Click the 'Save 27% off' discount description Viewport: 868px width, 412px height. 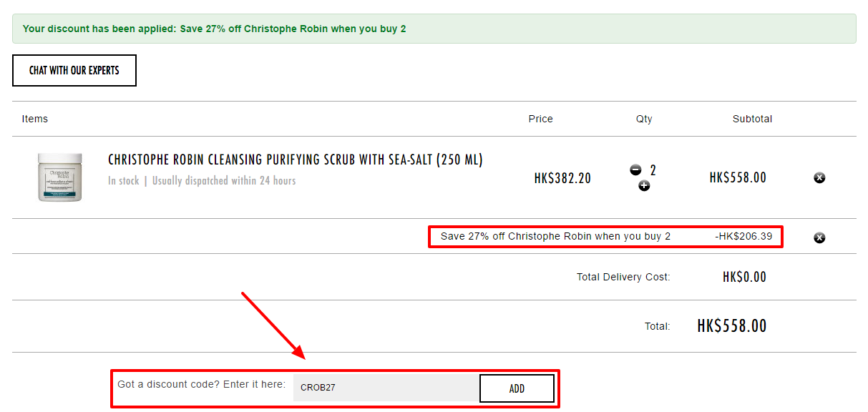[x=555, y=236]
